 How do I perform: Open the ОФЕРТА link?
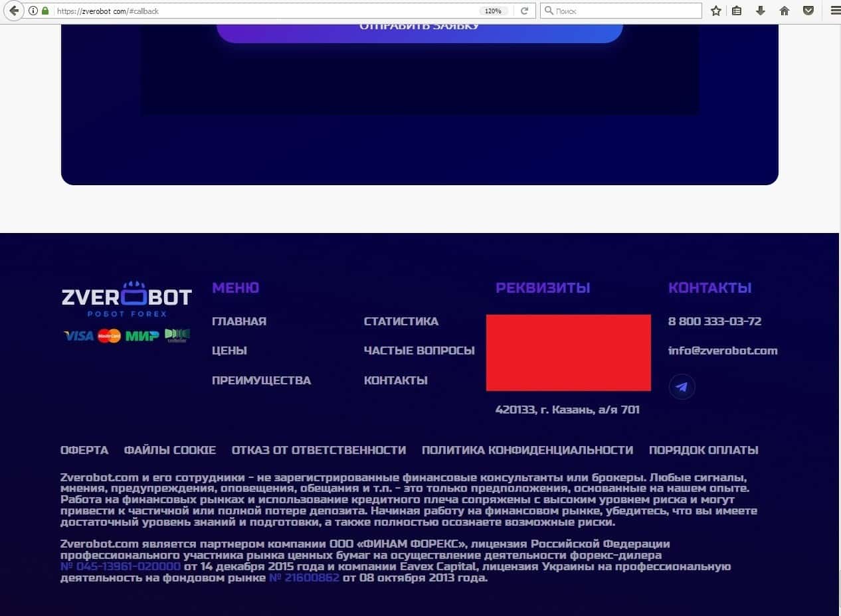pos(84,450)
